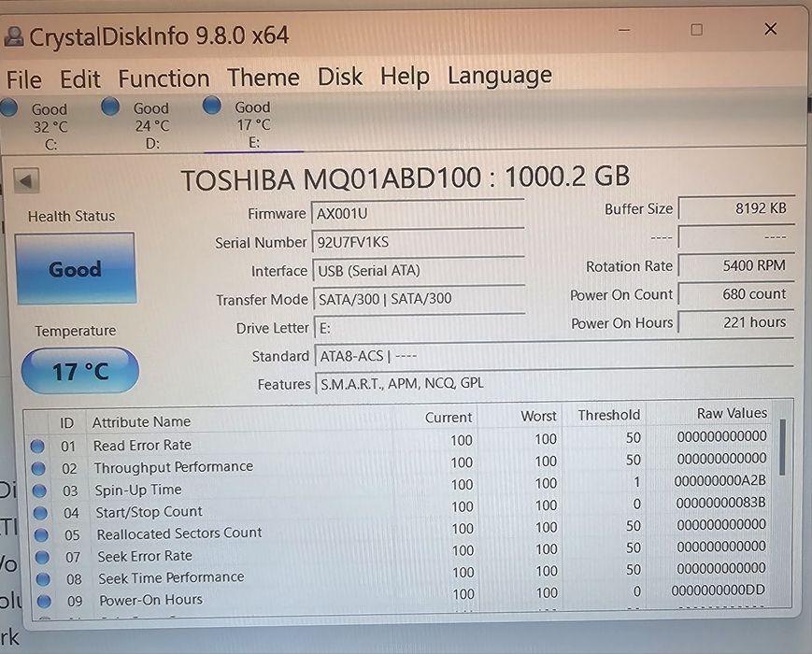Click status dot for Read Error Rate

point(37,446)
